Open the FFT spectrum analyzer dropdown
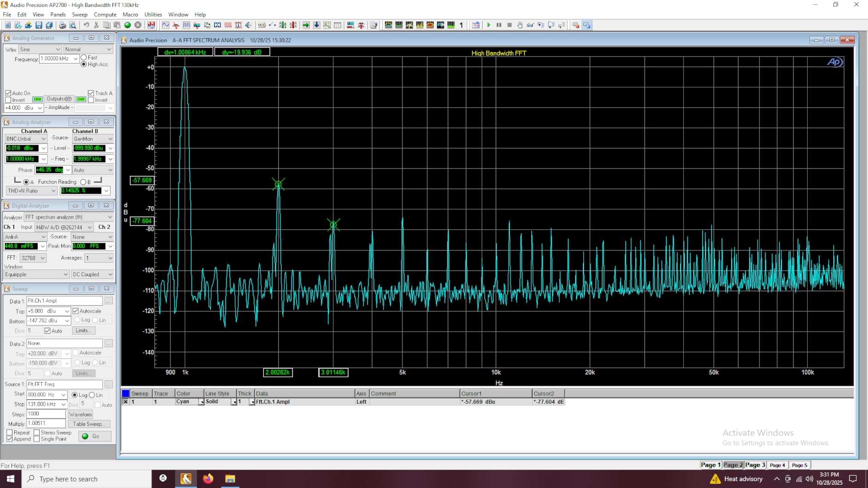This screenshot has height=488, width=868. pos(69,217)
